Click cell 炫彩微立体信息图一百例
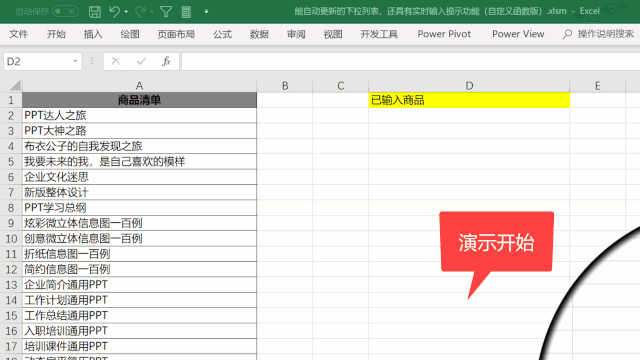This screenshot has height=360, width=640. tap(139, 223)
